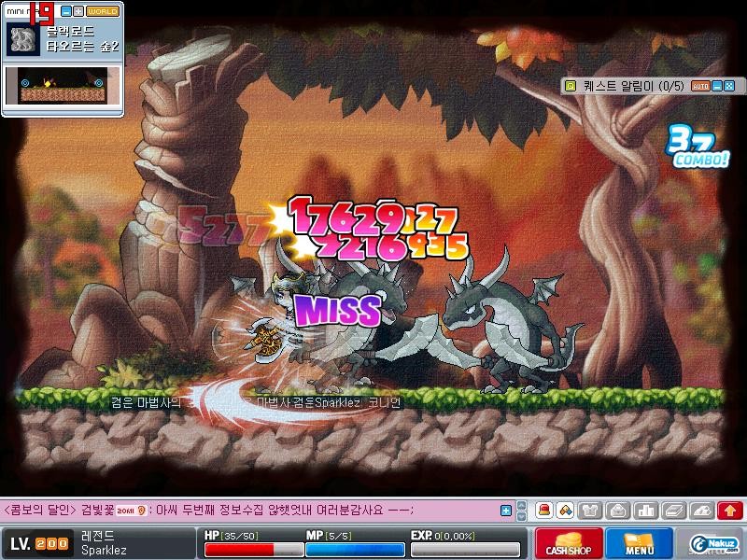The image size is (747, 560).
Task: Open the WORLD map from the mini map
Action: 103,11
